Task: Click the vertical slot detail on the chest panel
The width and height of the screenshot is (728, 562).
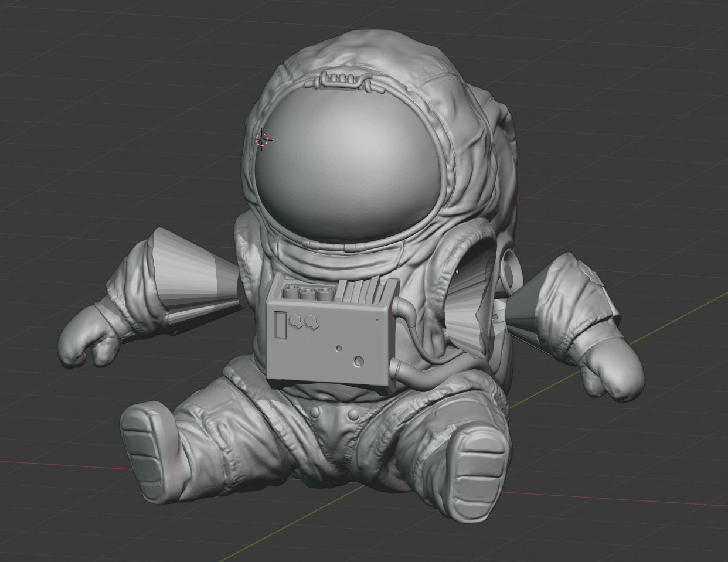Action: coord(281,326)
